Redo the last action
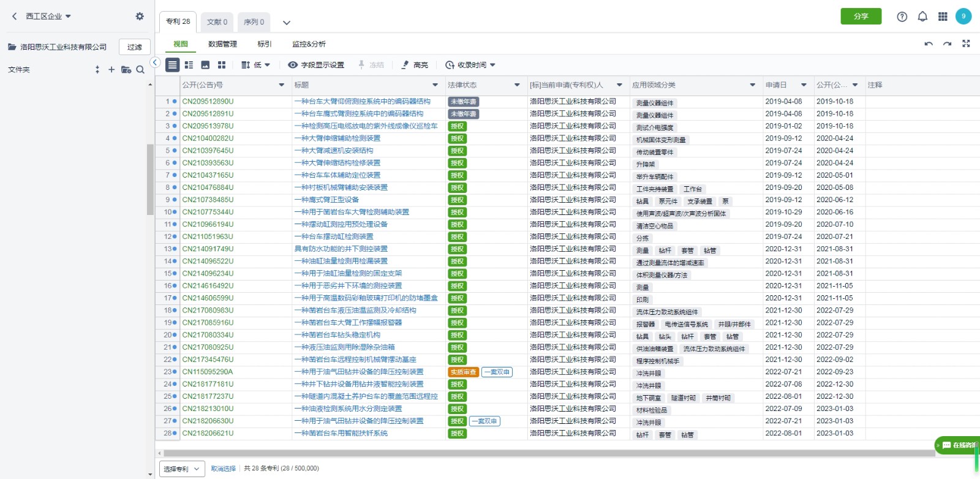Image resolution: width=980 pixels, height=479 pixels. click(x=947, y=44)
